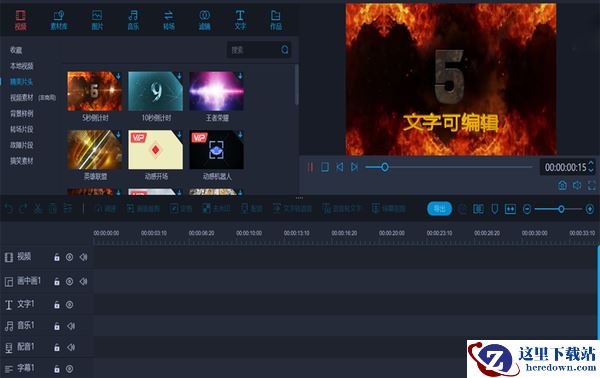Pause the preview playback
600x378 pixels.
[x=310, y=167]
